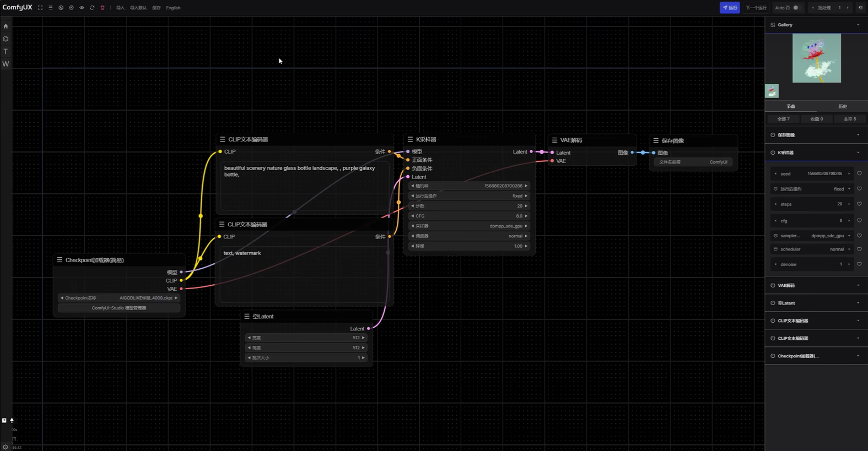Expand the 空Latent section in side panel
Image resolution: width=868 pixels, height=451 pixels.
tap(858, 303)
